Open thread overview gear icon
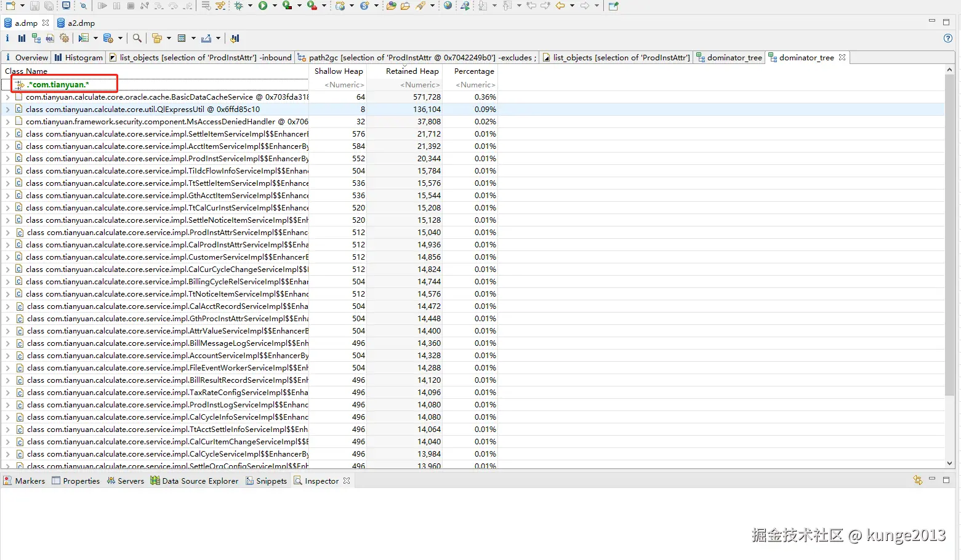This screenshot has width=961, height=560. pos(64,38)
